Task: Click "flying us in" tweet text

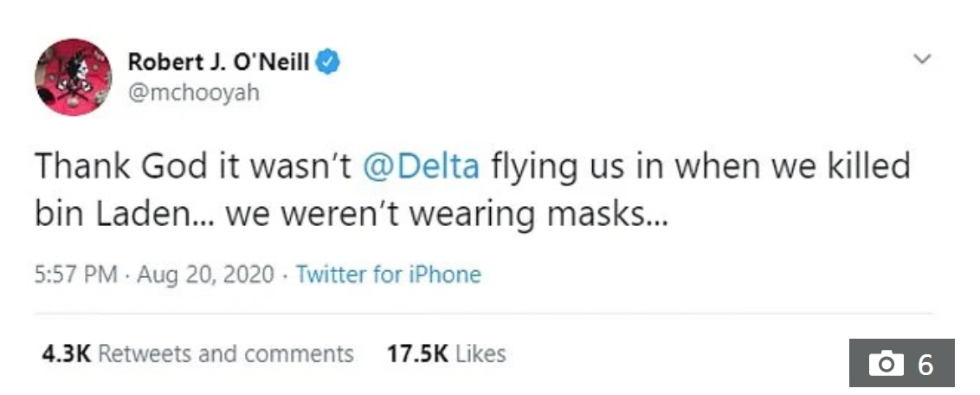Action: point(574,165)
